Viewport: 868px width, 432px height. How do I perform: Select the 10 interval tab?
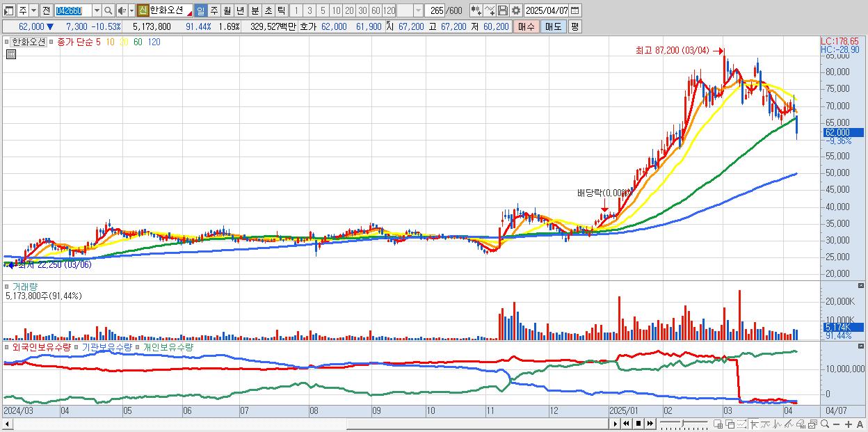click(336, 10)
